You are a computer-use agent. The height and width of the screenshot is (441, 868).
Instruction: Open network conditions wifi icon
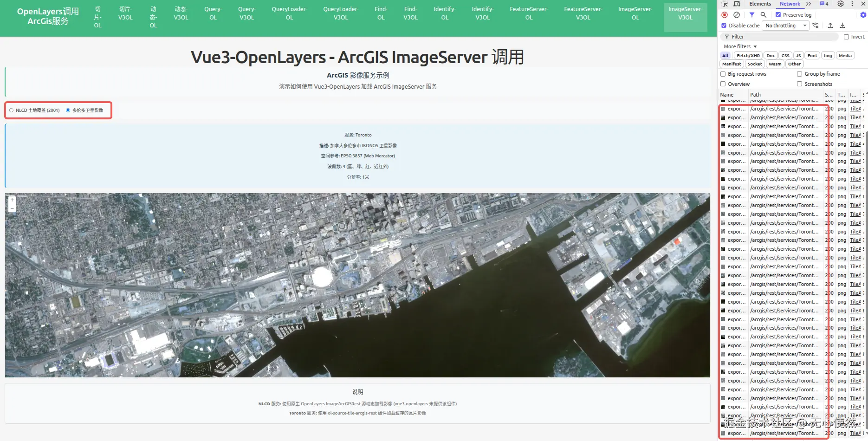coord(816,26)
